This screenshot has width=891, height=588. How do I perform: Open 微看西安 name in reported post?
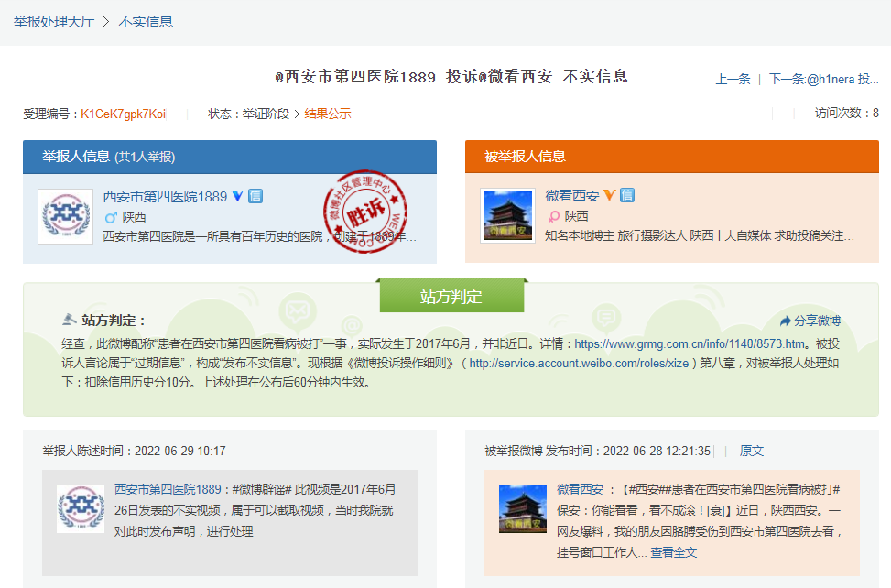click(580, 489)
